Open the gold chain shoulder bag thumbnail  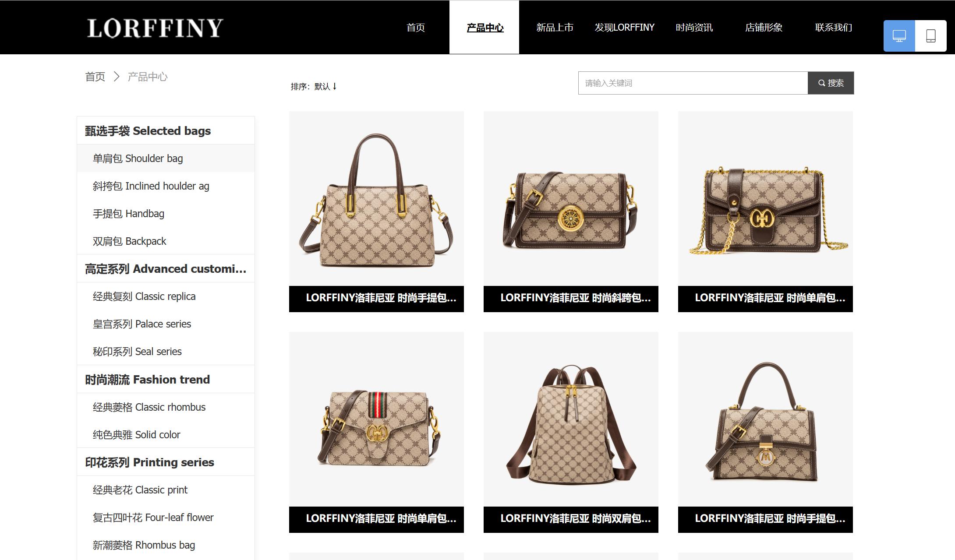(x=765, y=198)
